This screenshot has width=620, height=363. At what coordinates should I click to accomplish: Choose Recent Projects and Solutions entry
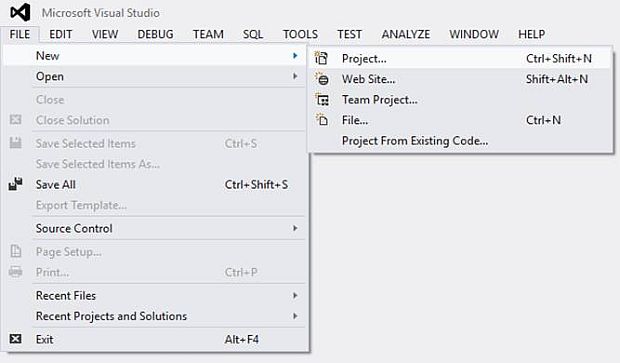(155, 316)
